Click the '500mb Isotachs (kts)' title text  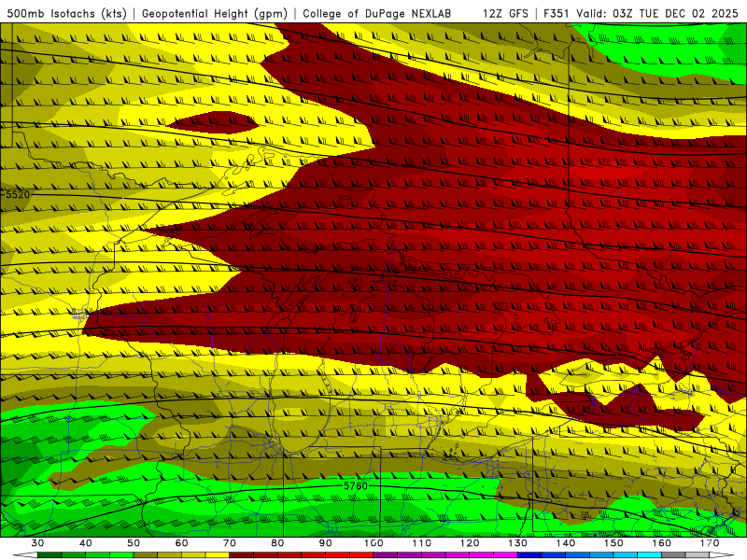click(x=66, y=13)
